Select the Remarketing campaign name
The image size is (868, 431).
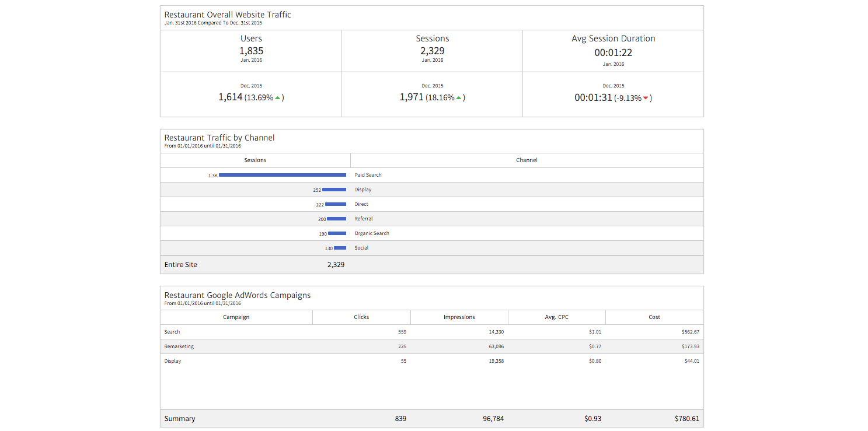coord(179,346)
